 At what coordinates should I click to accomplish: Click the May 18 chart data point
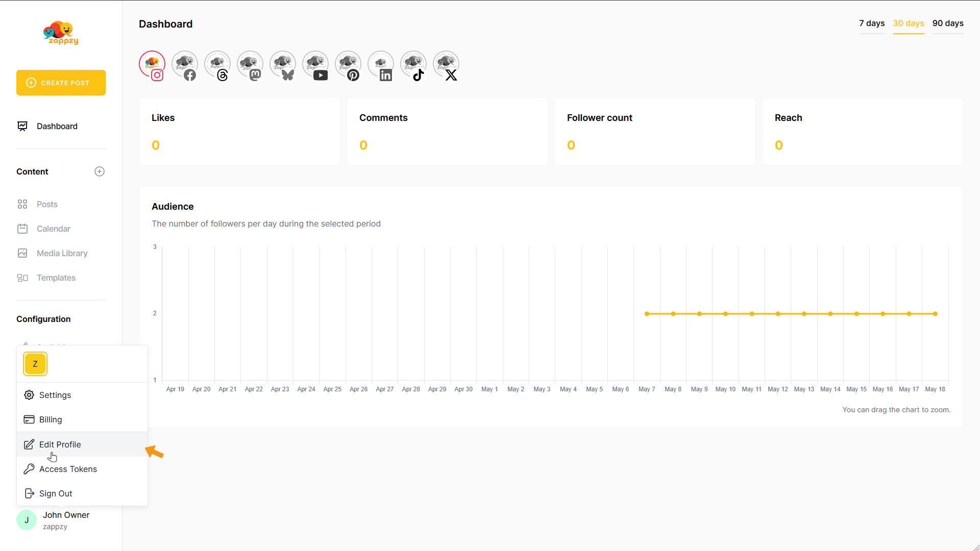coord(935,314)
